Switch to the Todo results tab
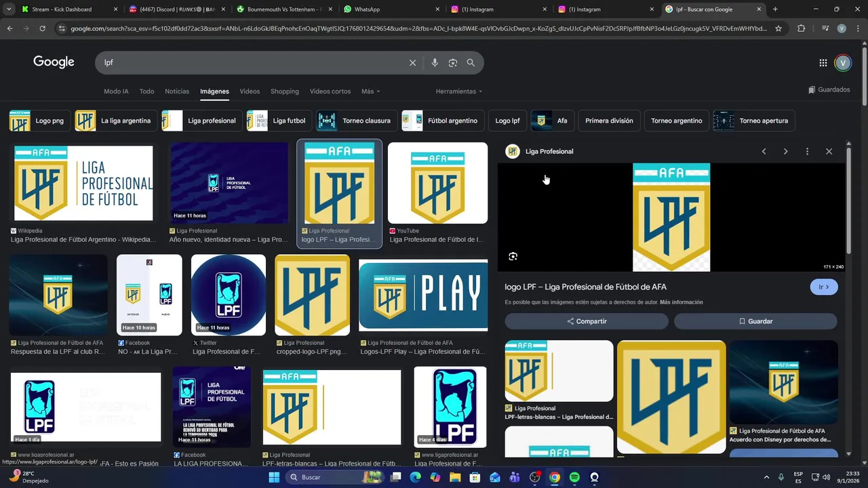The width and height of the screenshot is (868, 488). 146,91
